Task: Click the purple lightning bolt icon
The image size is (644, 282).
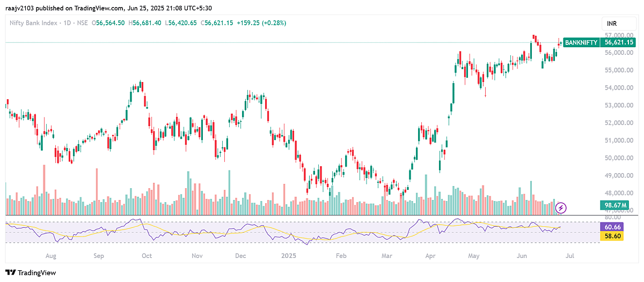Action: coord(561,206)
